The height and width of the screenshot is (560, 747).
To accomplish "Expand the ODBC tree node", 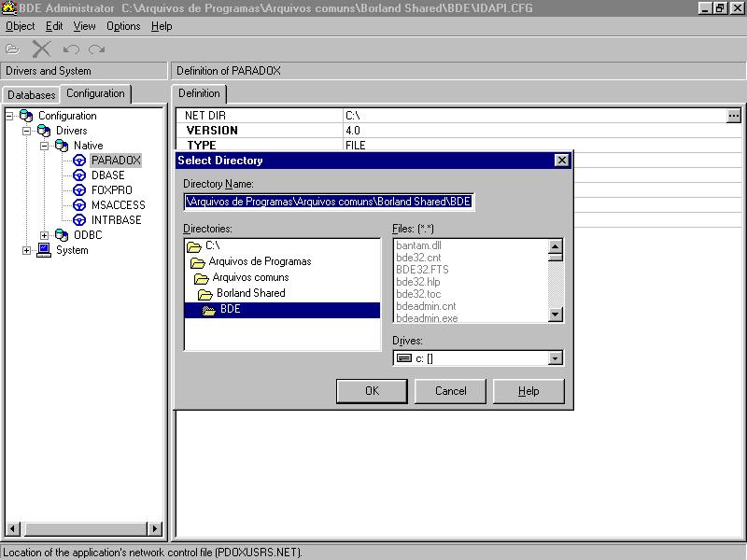I will pyautogui.click(x=44, y=235).
